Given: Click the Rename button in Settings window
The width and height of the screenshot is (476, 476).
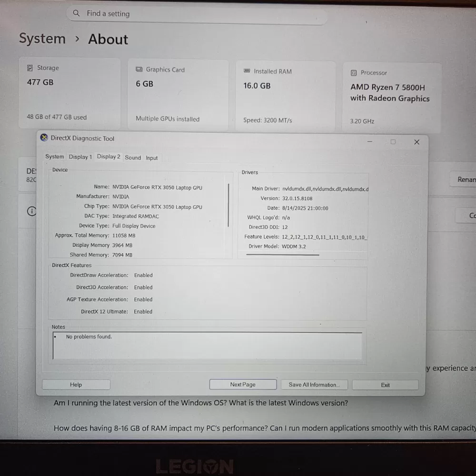Looking at the screenshot, I should click(x=463, y=179).
